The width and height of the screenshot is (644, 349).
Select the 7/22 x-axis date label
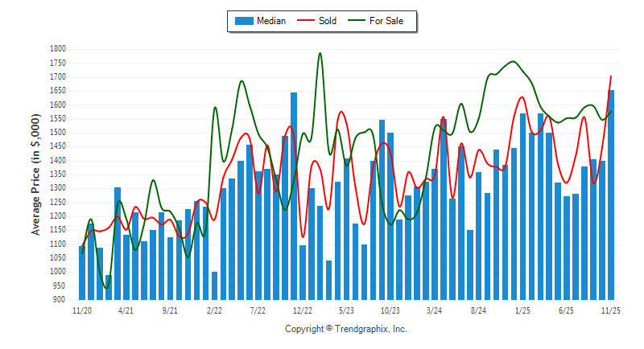[258, 310]
